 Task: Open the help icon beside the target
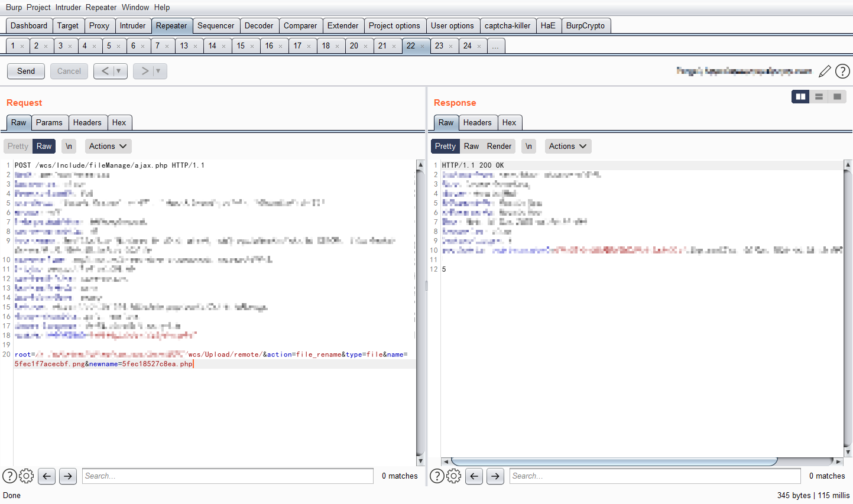click(842, 71)
